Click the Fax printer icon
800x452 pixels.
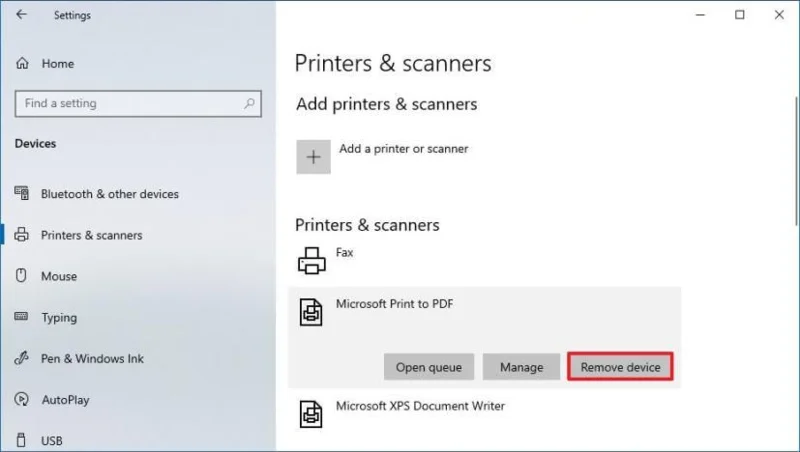point(312,260)
